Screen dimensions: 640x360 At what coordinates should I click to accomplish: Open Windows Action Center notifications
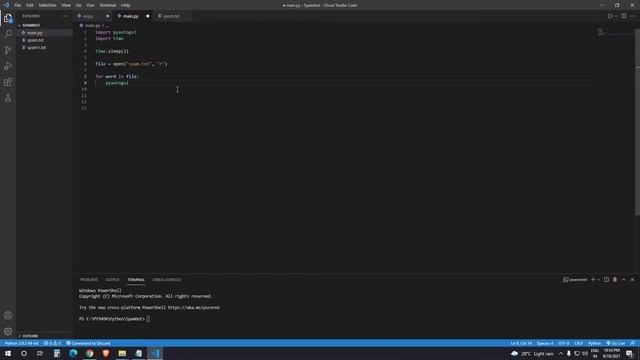(x=629, y=353)
